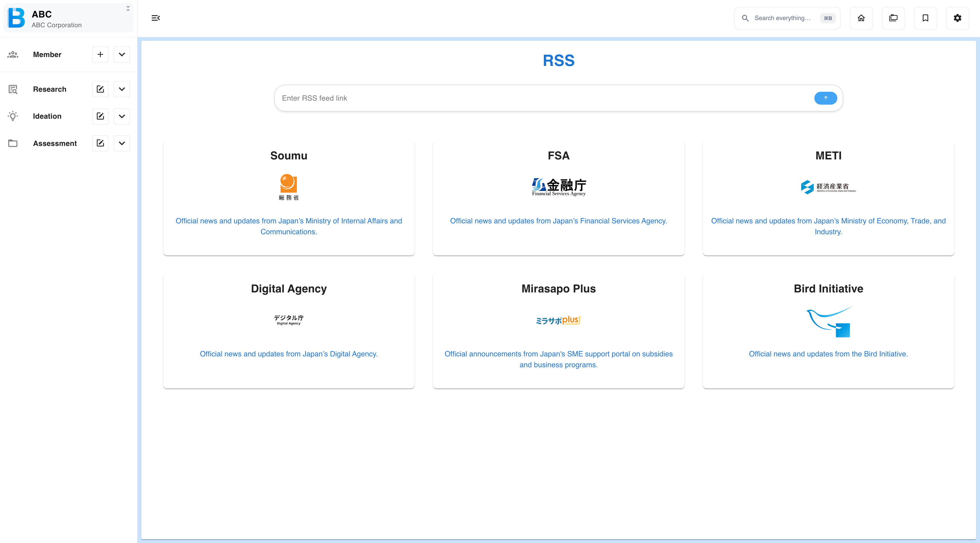
Task: Click the Bird Initiative description text
Action: coord(828,353)
